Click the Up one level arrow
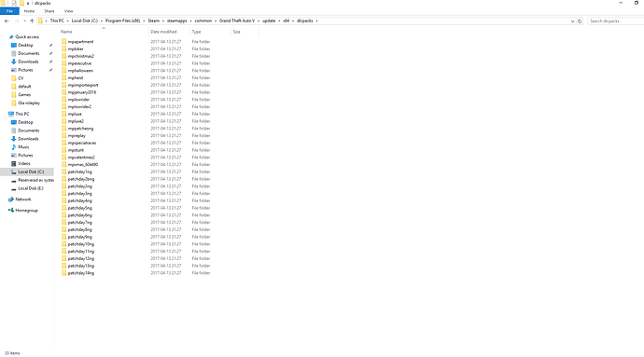Viewport: 644px width, 357px height. coord(32,21)
